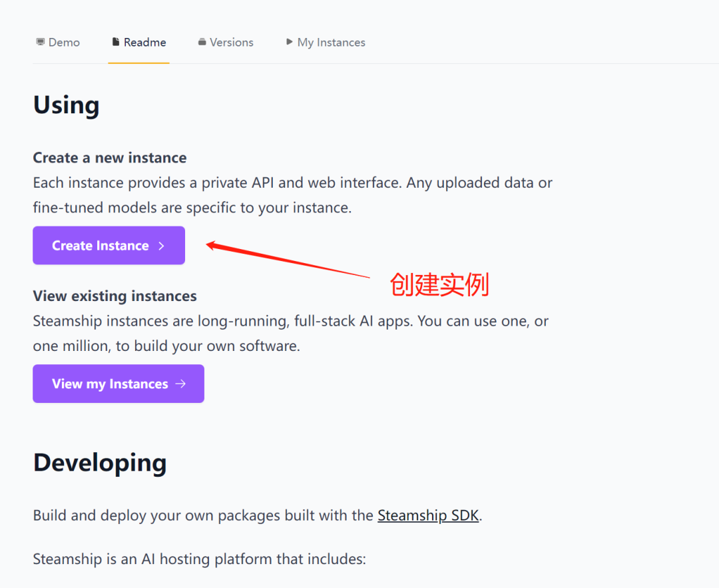
Task: Click the 'View existing instances' subheading
Action: coord(115,296)
